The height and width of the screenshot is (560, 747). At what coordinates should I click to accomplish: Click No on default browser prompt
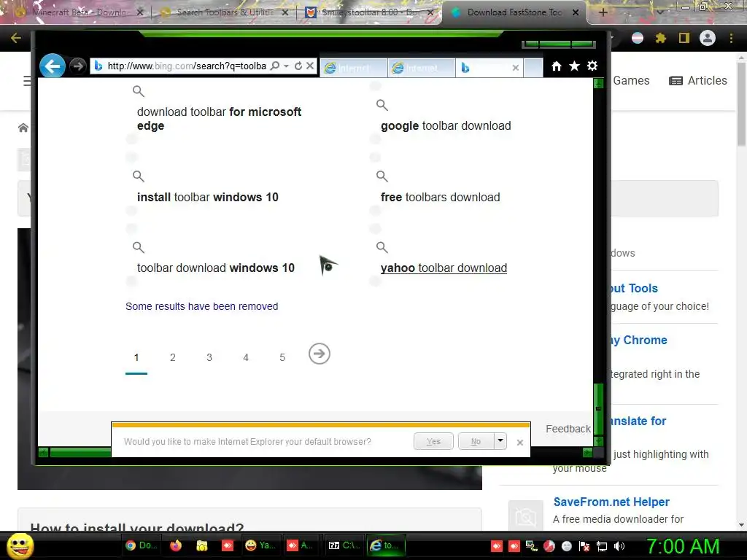[476, 441]
